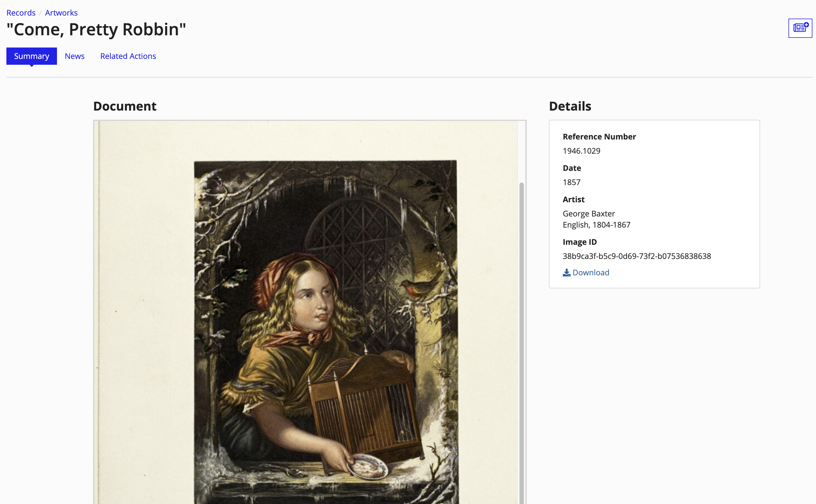Click the Artist label
816x504 pixels.
pos(573,199)
